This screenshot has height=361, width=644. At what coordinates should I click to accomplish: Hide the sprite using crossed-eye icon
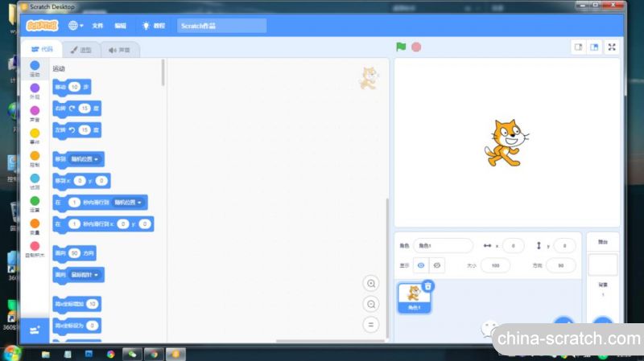(x=437, y=265)
